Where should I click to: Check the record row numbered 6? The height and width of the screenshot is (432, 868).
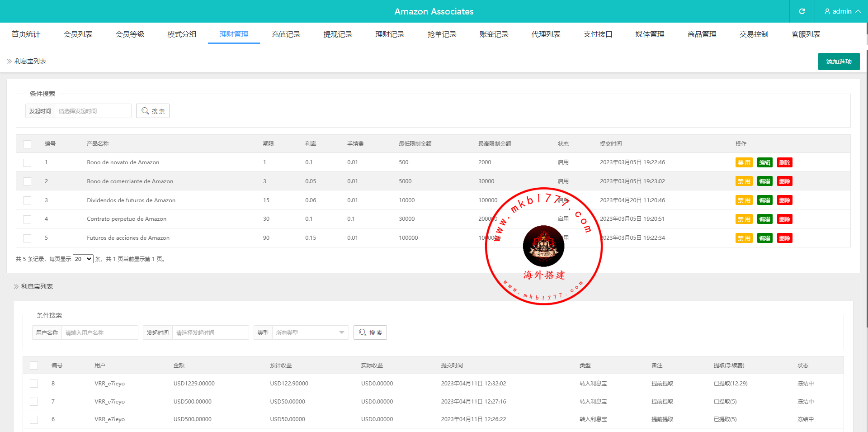pos(34,419)
